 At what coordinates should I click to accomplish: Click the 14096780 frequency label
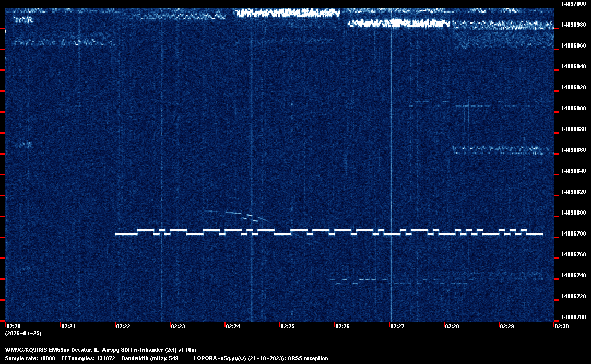(x=574, y=234)
